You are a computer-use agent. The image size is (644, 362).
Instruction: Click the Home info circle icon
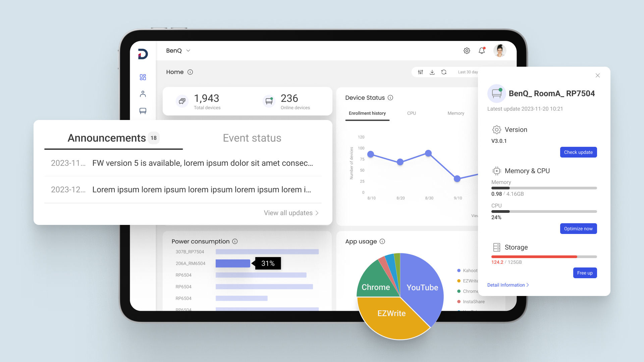191,72
